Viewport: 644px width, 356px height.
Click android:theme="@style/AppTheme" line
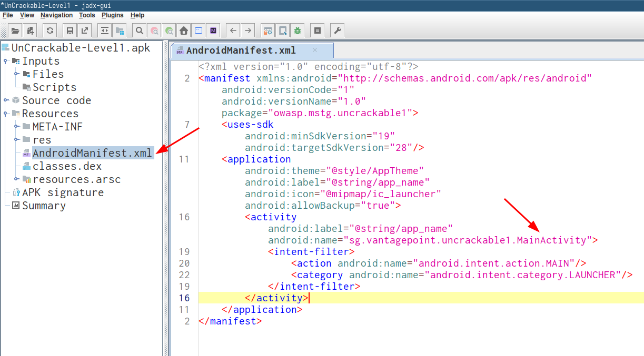click(x=334, y=170)
